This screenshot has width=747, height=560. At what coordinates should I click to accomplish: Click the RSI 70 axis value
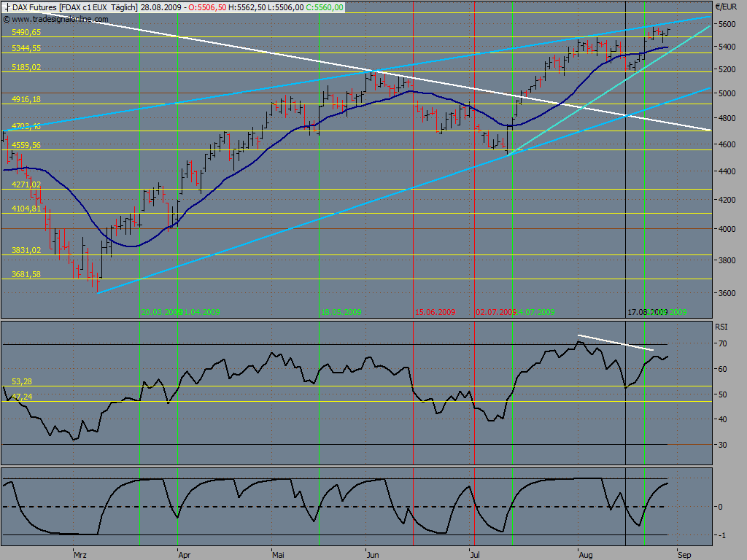[723, 343]
